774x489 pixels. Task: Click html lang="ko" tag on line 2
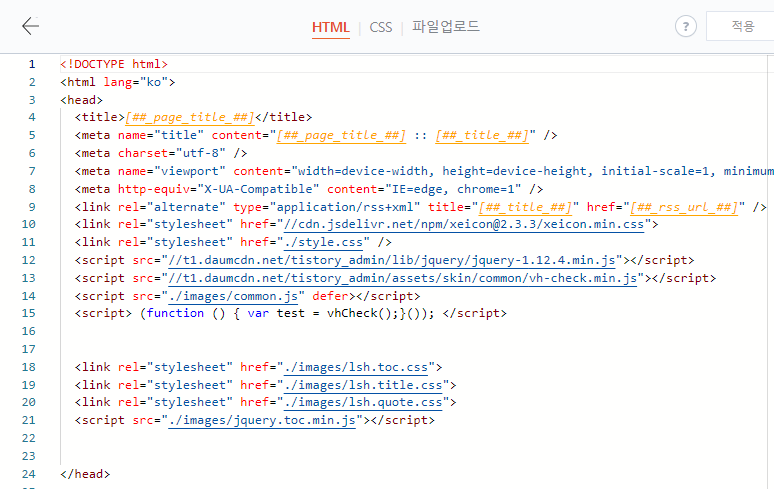point(117,82)
